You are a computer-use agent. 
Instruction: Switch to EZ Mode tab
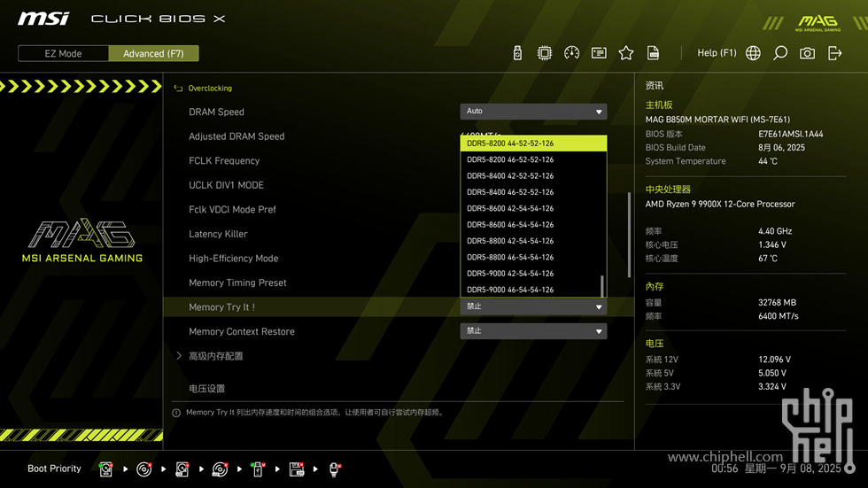coord(63,54)
